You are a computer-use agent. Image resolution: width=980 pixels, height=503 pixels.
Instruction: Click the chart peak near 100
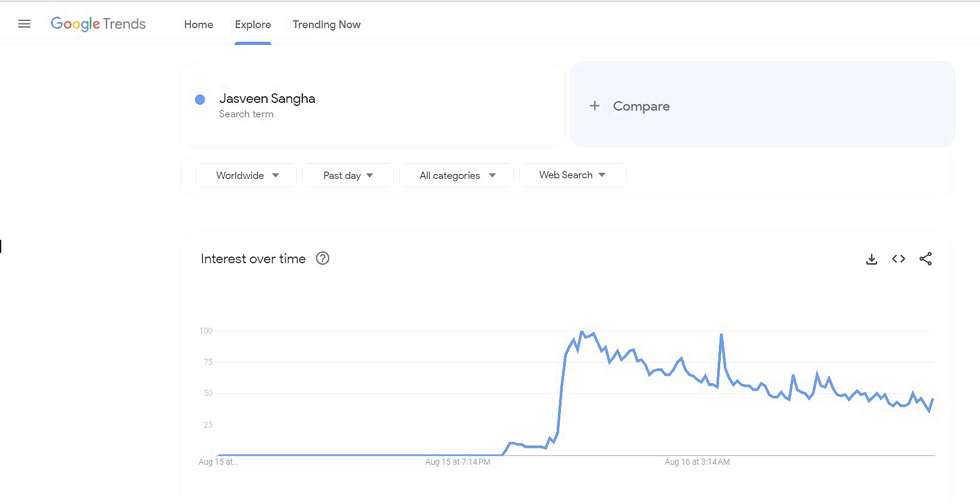click(x=581, y=332)
